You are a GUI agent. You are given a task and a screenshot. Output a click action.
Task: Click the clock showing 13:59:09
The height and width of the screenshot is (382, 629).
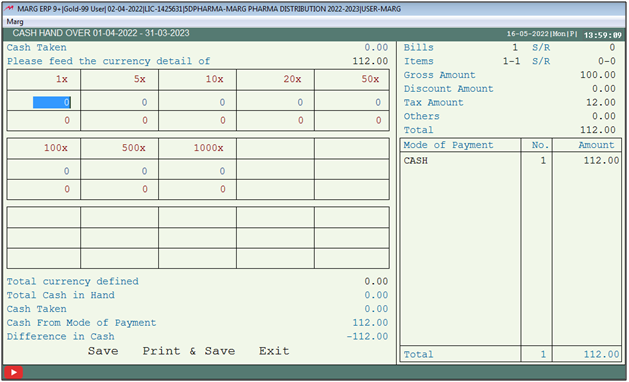(x=603, y=35)
